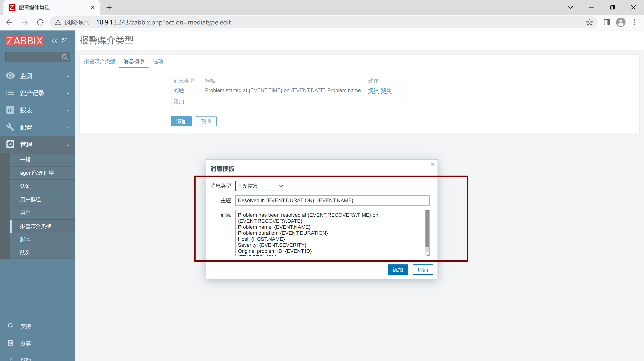Open the tab search dropdown arrow
This screenshot has width=644, height=361.
click(x=570, y=7)
